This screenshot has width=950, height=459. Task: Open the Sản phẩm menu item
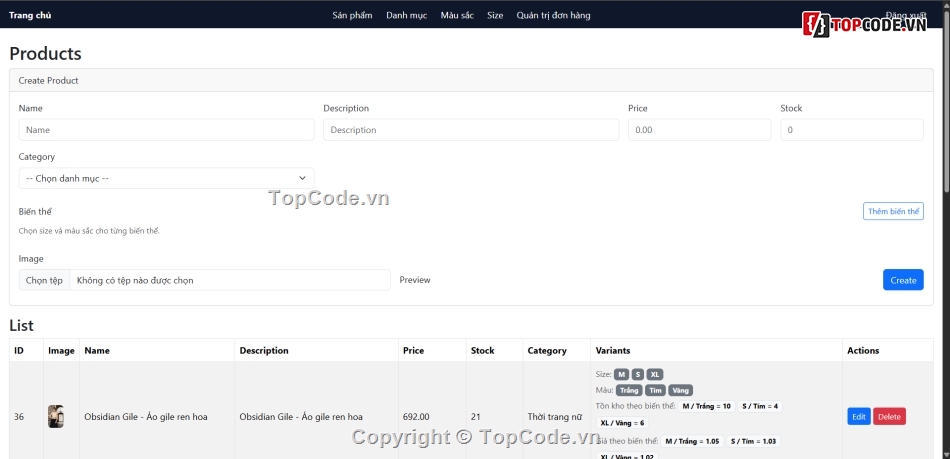[x=352, y=15]
